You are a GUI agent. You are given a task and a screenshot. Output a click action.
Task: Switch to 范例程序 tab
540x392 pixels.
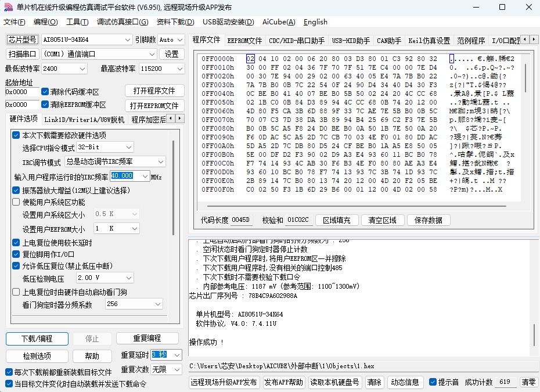point(471,41)
